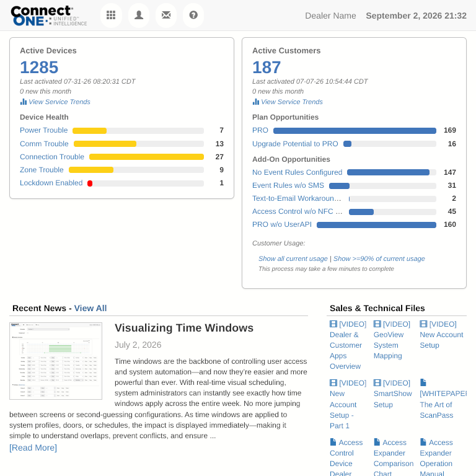The height and width of the screenshot is (476, 476).
Task: Open PRO w/o UserAPI link
Action: coord(282,224)
